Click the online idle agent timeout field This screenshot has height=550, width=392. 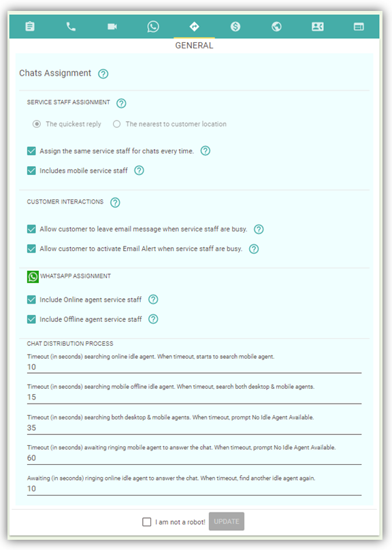pos(194,368)
